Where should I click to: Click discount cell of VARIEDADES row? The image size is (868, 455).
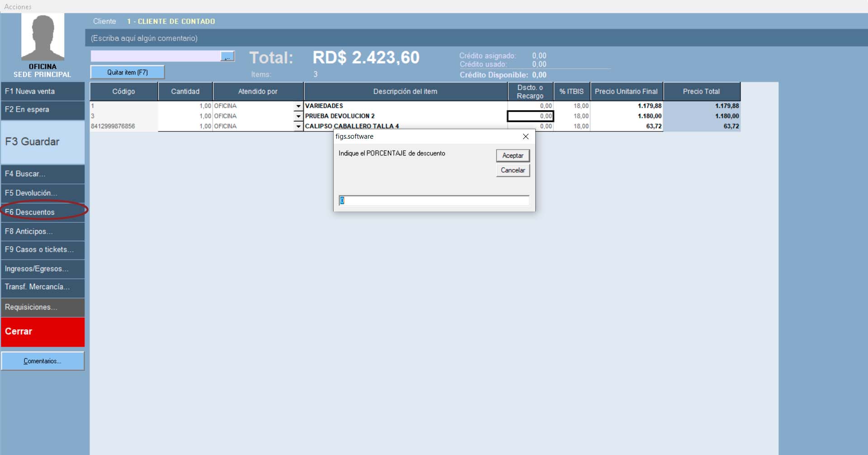point(530,106)
